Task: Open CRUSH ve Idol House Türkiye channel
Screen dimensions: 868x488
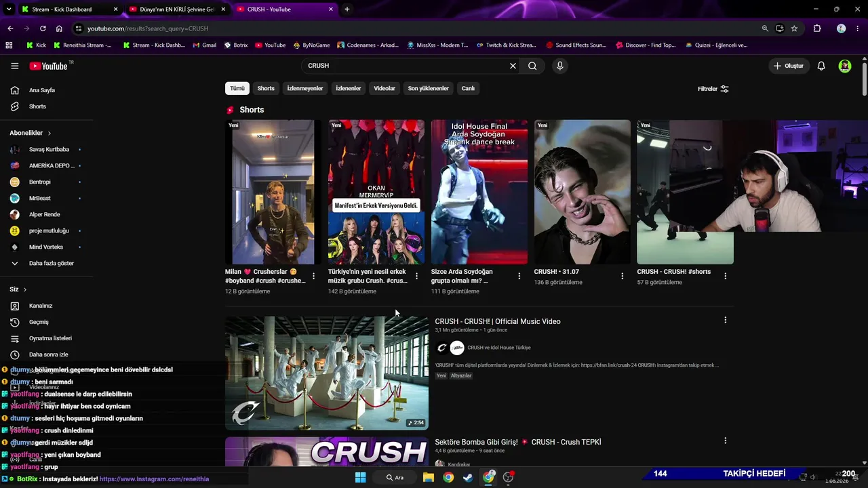Action: point(499,348)
